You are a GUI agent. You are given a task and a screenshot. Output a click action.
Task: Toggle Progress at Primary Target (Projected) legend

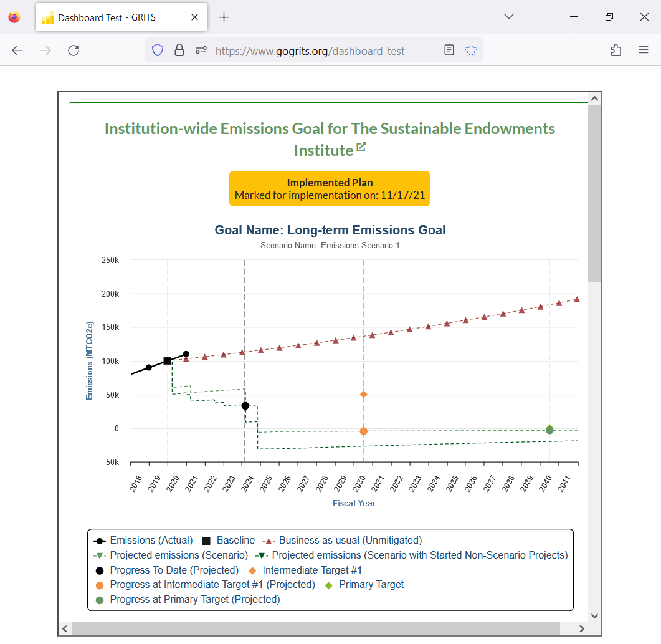point(188,599)
